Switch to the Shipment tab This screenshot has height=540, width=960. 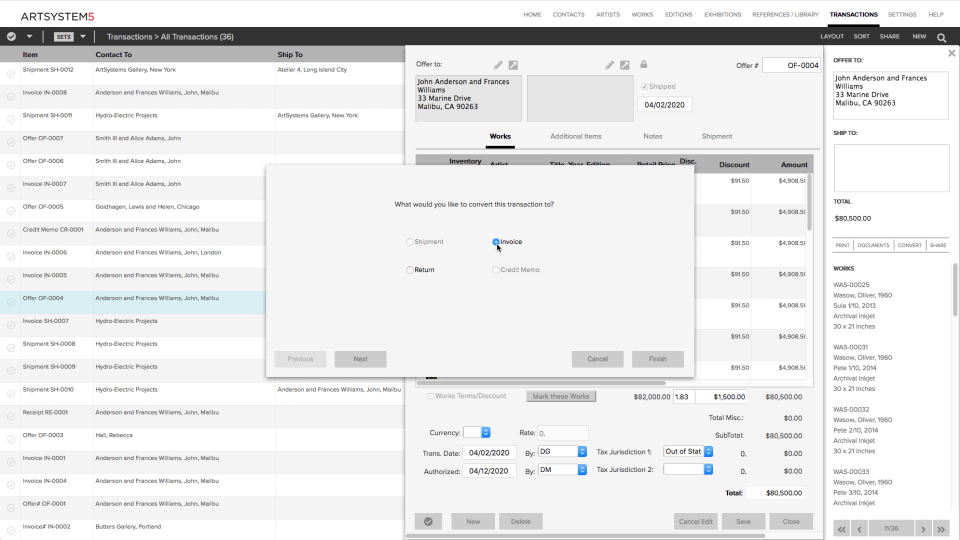point(717,137)
